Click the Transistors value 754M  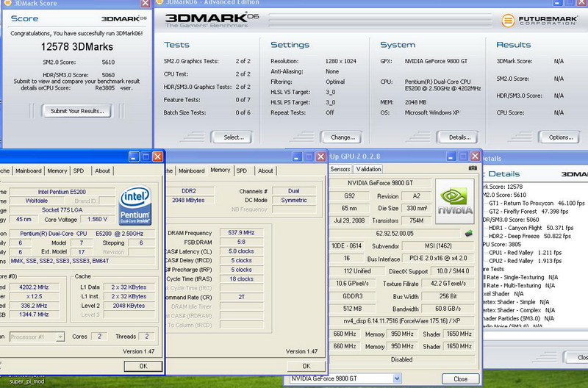click(x=416, y=220)
